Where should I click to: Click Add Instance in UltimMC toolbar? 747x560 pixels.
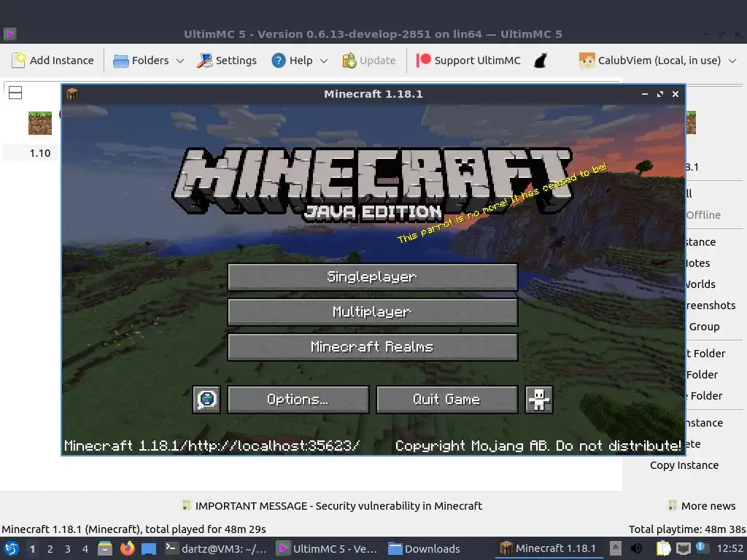coord(53,61)
